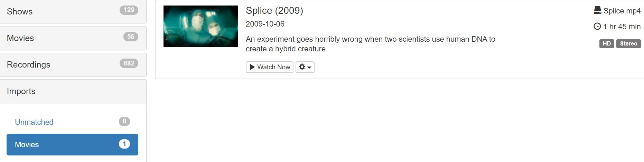Click the 129 count badge on Shows
The width and height of the screenshot is (644, 162).
coord(129,10)
